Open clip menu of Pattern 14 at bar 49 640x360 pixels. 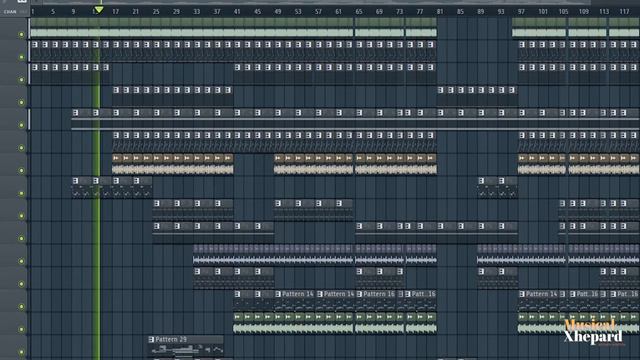point(278,294)
